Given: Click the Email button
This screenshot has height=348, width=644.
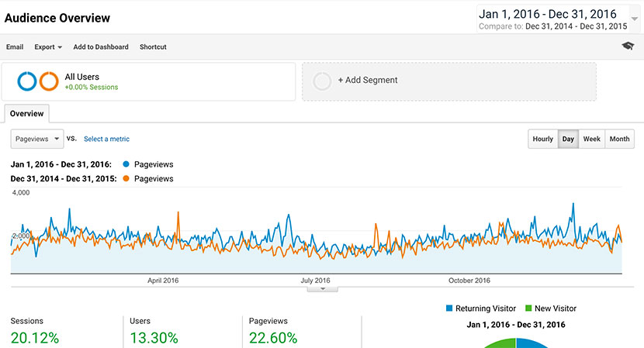Looking at the screenshot, I should [x=15, y=47].
